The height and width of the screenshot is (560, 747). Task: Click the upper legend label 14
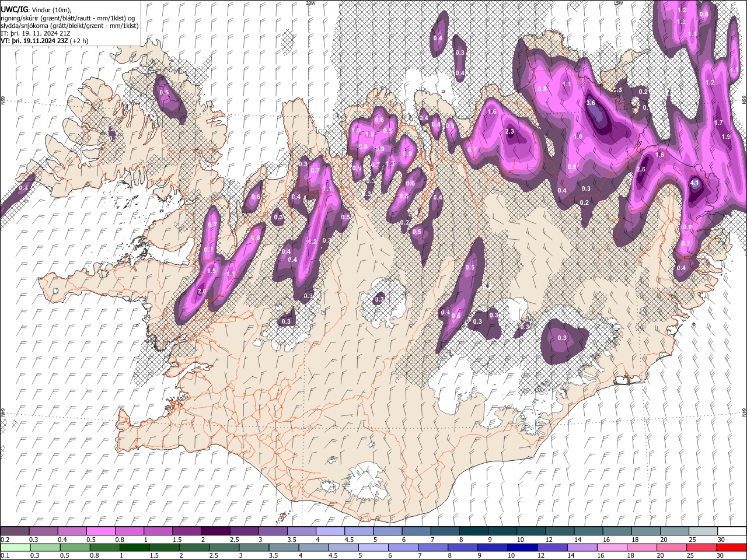(577, 540)
